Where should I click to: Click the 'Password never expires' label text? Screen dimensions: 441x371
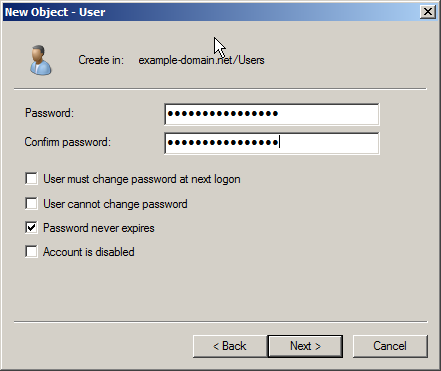coord(99,228)
